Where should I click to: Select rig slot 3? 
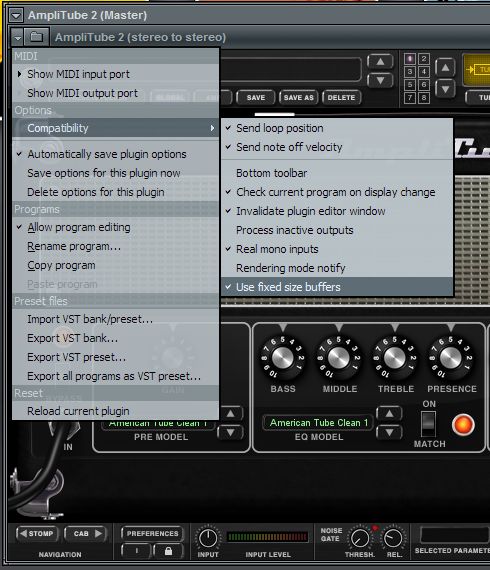[x=410, y=72]
